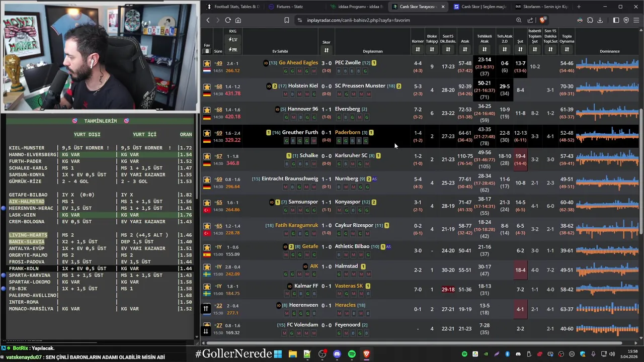Toggle favorite star for Samsunspor match
This screenshot has height=362, width=644.
pos(207,203)
